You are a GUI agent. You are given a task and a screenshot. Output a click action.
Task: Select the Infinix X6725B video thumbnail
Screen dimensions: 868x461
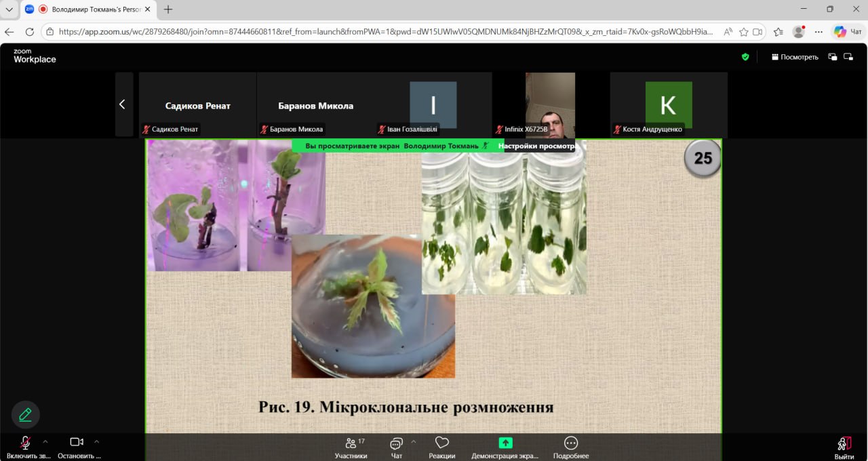(550, 105)
